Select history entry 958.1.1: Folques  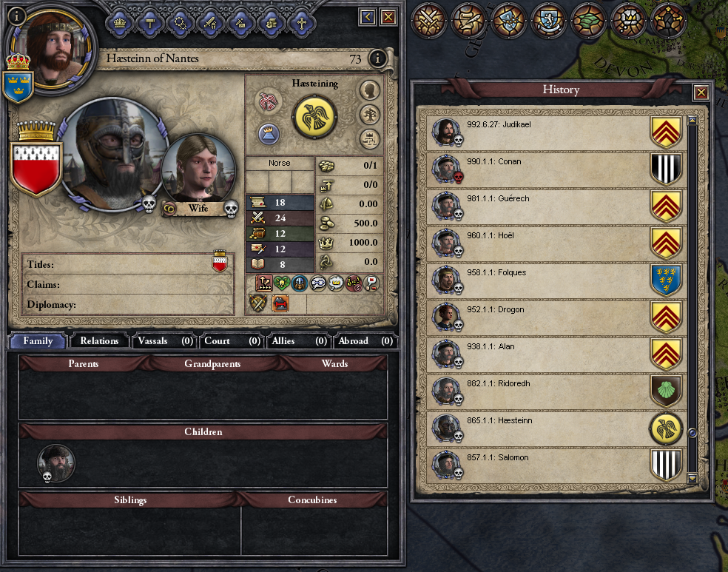(x=556, y=280)
